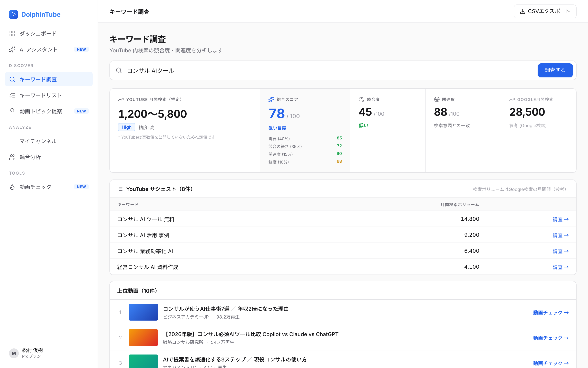The height and width of the screenshot is (368, 588).
Task: Click the search icon inside the keyword field
Action: click(119, 70)
